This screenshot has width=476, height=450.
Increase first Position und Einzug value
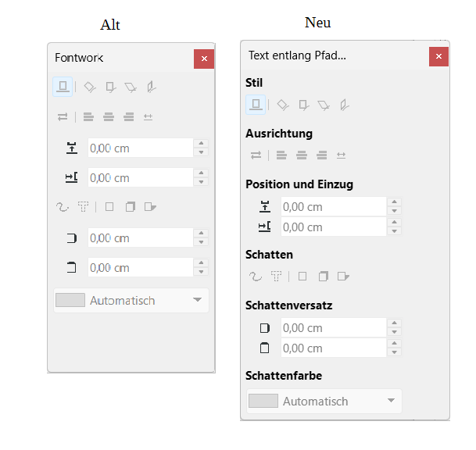click(395, 202)
